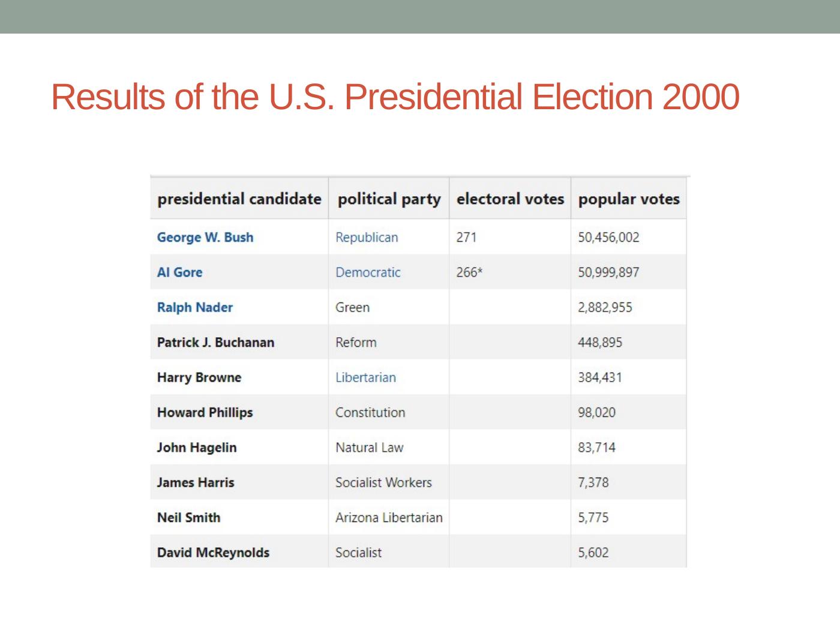The width and height of the screenshot is (840, 630).
Task: Click the political party column header
Action: pos(389,199)
